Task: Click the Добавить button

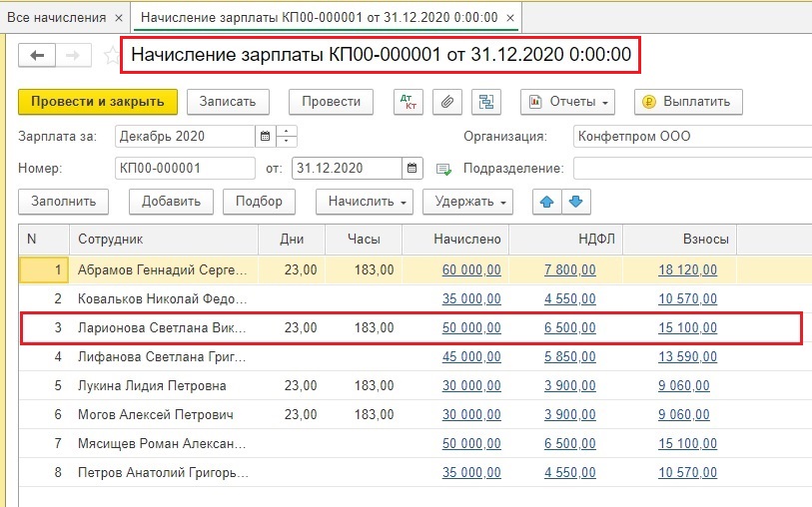Action: pyautogui.click(x=171, y=202)
